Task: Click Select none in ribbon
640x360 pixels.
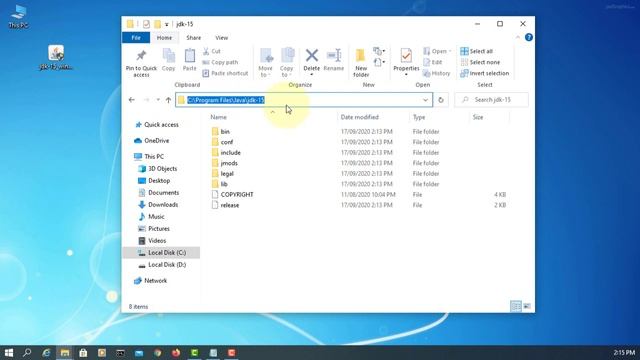Action: click(x=480, y=62)
